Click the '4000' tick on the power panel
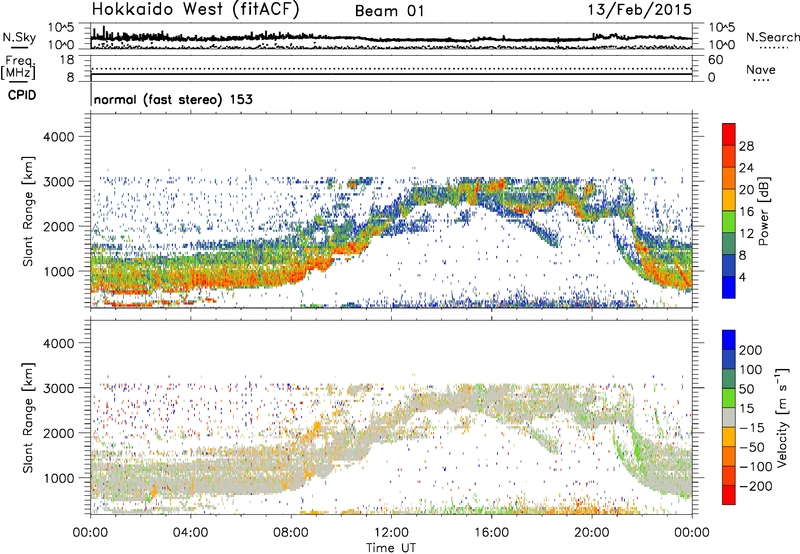Viewport: 800px width, 554px height. click(x=59, y=137)
